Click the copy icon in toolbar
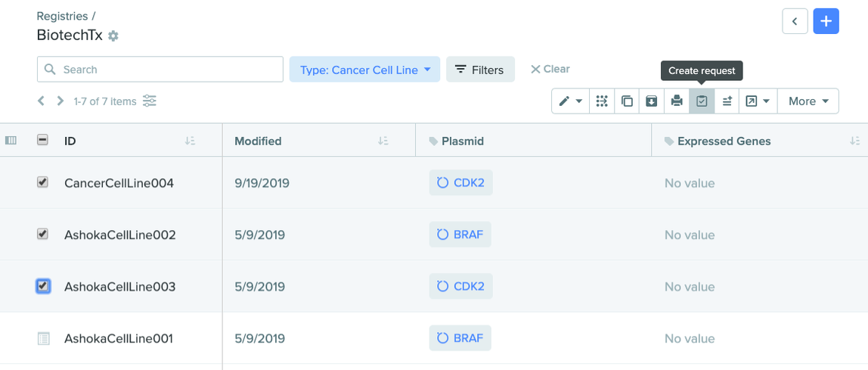Viewport: 868px width, 370px height. tap(627, 101)
